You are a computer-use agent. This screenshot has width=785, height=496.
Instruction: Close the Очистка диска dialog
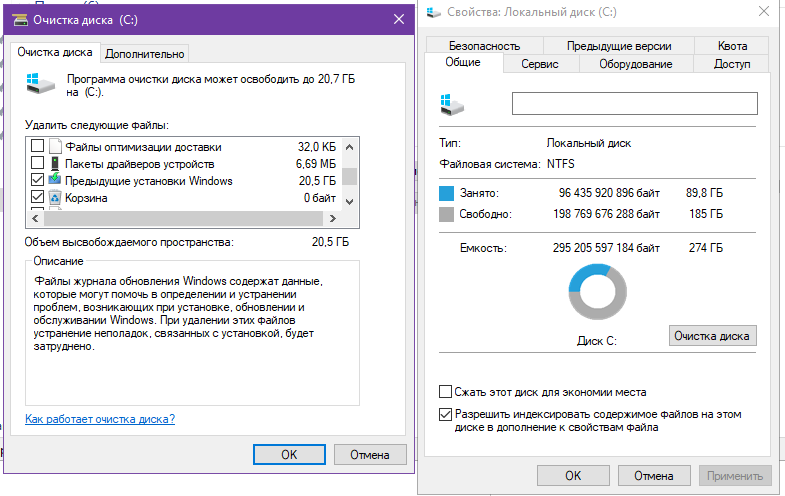(x=399, y=20)
